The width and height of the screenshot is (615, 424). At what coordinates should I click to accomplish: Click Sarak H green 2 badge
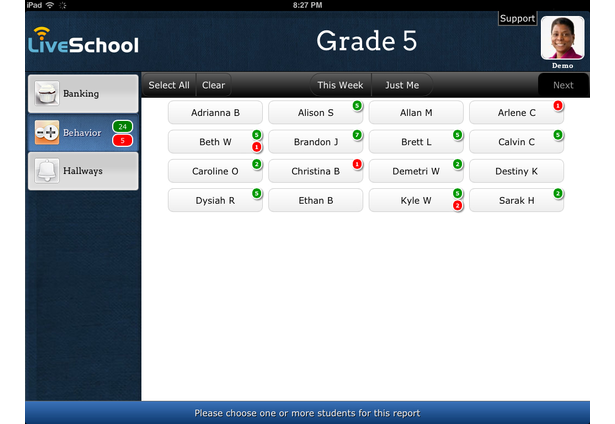pos(558,193)
